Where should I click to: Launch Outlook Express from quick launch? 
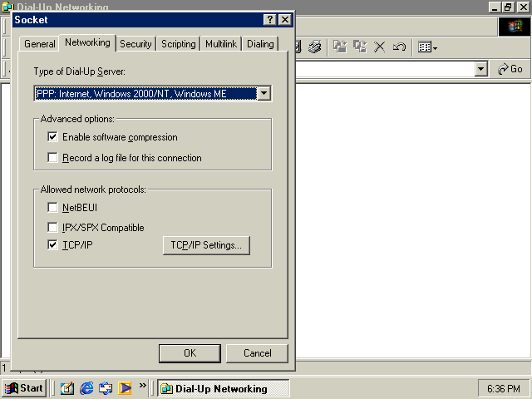[106, 388]
